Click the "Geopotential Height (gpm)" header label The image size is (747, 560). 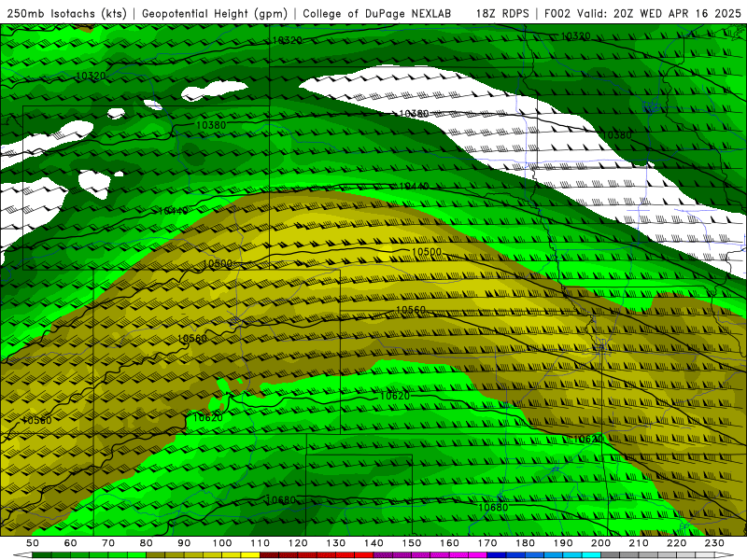(x=215, y=14)
